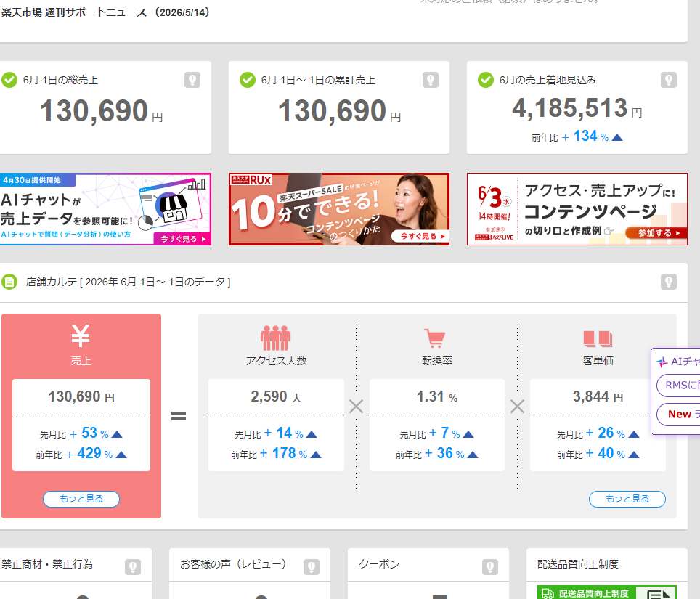Click green check icon beside 6月1日の総売上
Image resolution: width=700 pixels, height=599 pixels.
(x=9, y=80)
